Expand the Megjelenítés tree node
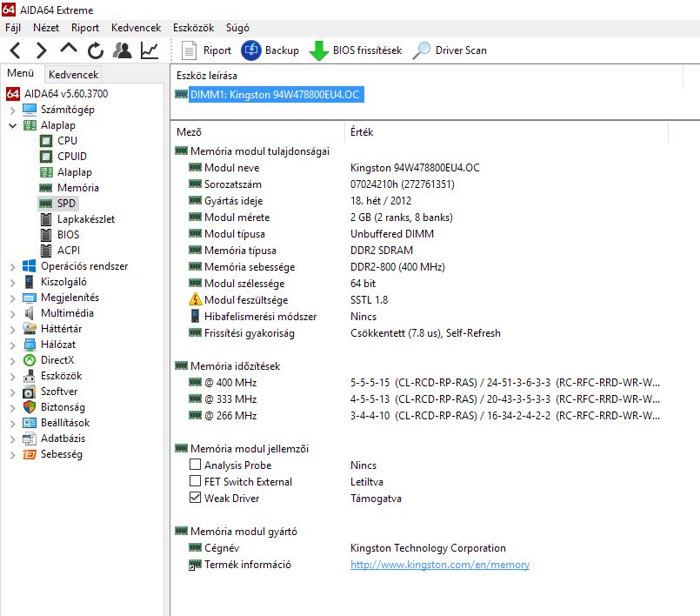This screenshot has width=700, height=616. 12,298
